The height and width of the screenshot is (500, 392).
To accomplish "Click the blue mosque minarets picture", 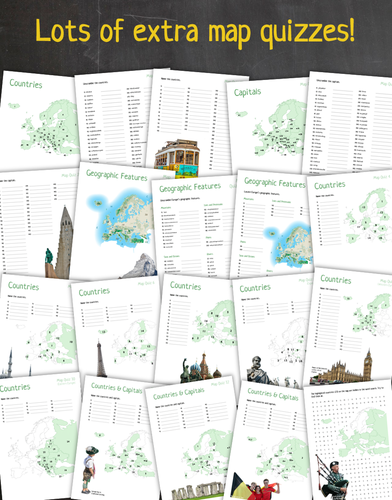I will click(11, 363).
